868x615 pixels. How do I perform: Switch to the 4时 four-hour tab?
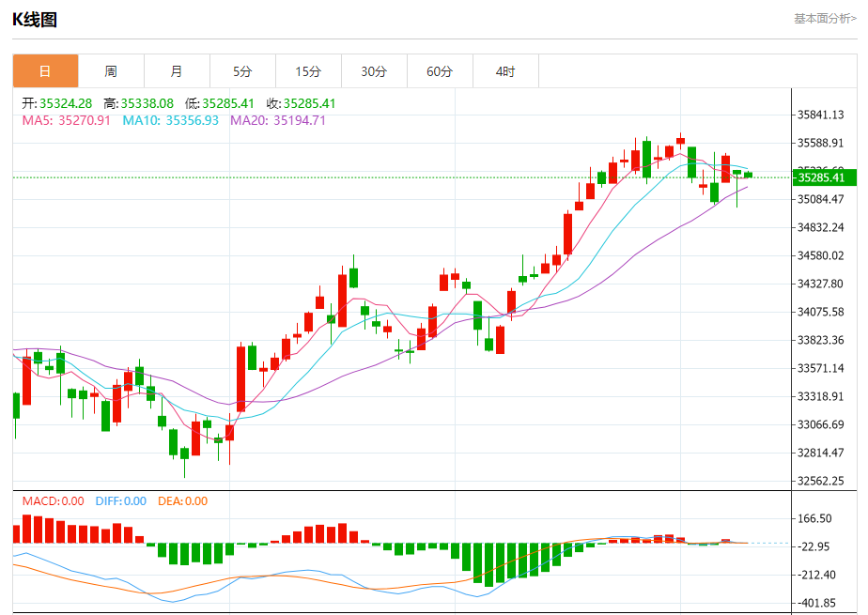[506, 71]
